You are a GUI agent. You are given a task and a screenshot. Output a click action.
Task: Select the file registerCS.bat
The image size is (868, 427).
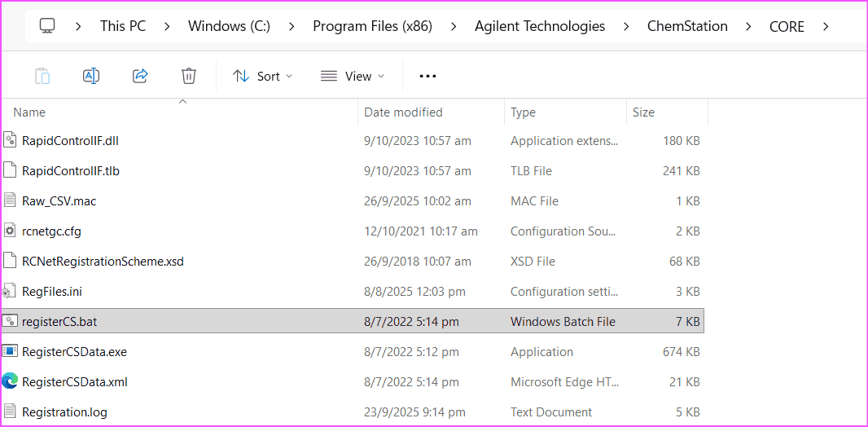pos(59,321)
